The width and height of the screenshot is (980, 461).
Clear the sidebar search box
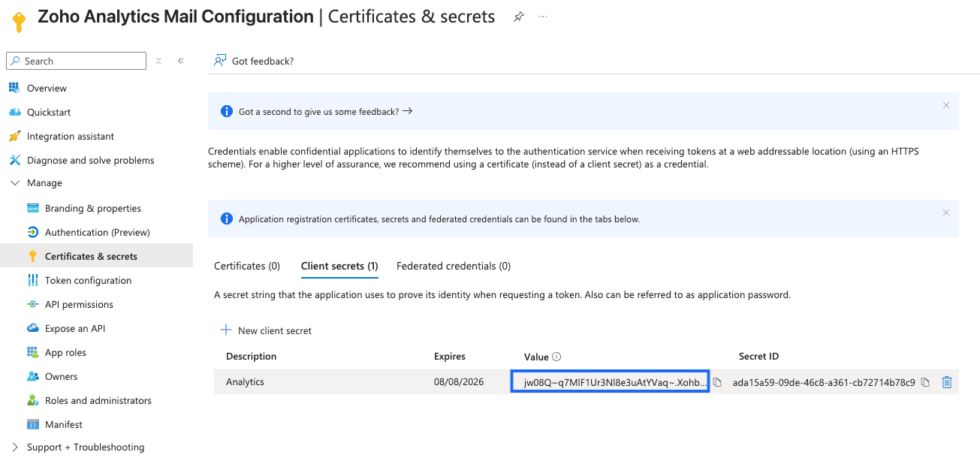pyautogui.click(x=158, y=61)
